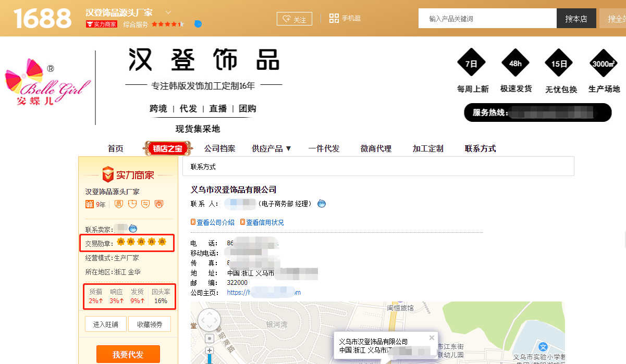Click the 手机逛 label
Image resolution: width=626 pixels, height=364 pixels.
point(351,18)
